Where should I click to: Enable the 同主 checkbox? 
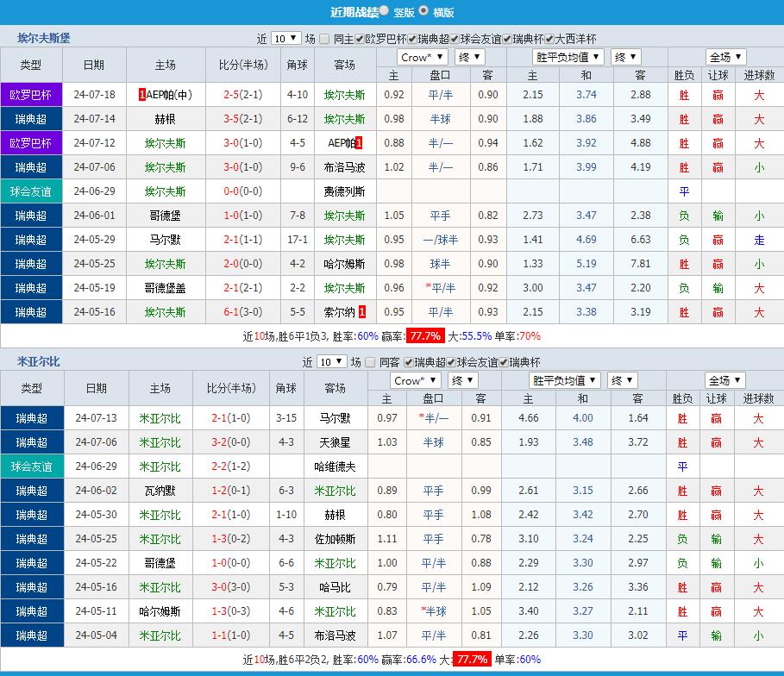[x=324, y=39]
